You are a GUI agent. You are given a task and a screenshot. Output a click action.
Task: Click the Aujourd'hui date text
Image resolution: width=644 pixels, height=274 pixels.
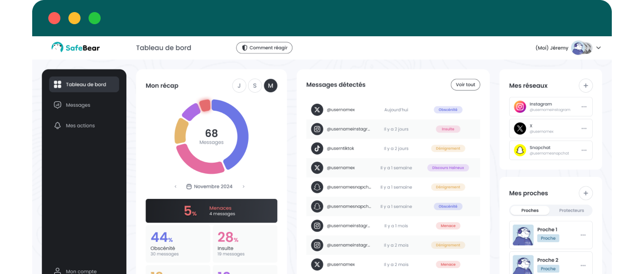396,109
